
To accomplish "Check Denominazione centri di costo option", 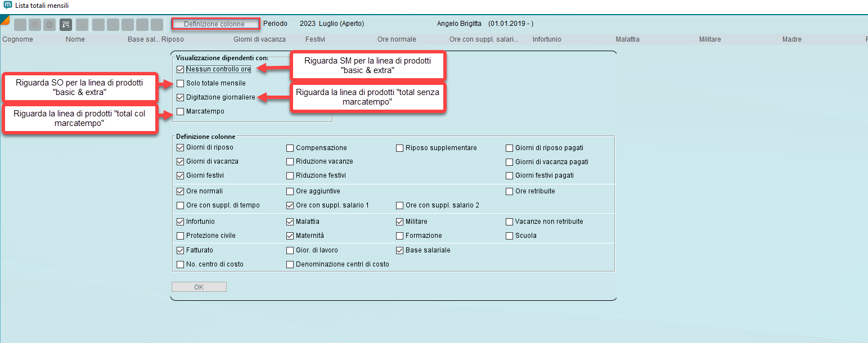I will click(x=290, y=264).
